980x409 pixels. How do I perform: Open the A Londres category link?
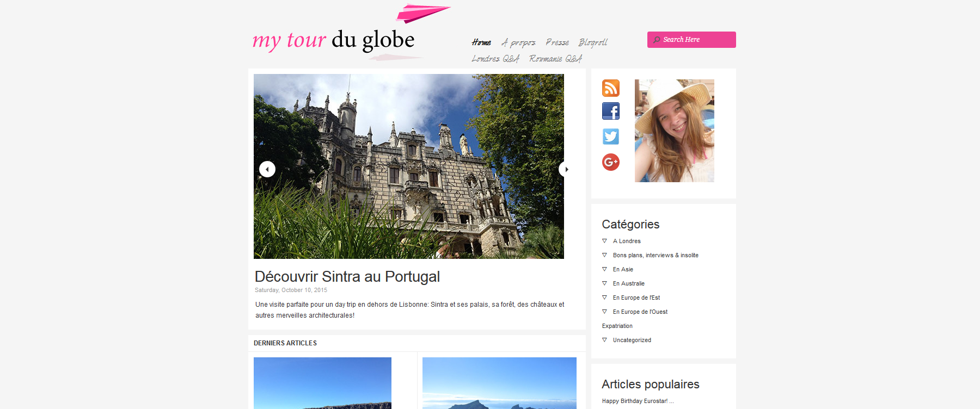(627, 241)
